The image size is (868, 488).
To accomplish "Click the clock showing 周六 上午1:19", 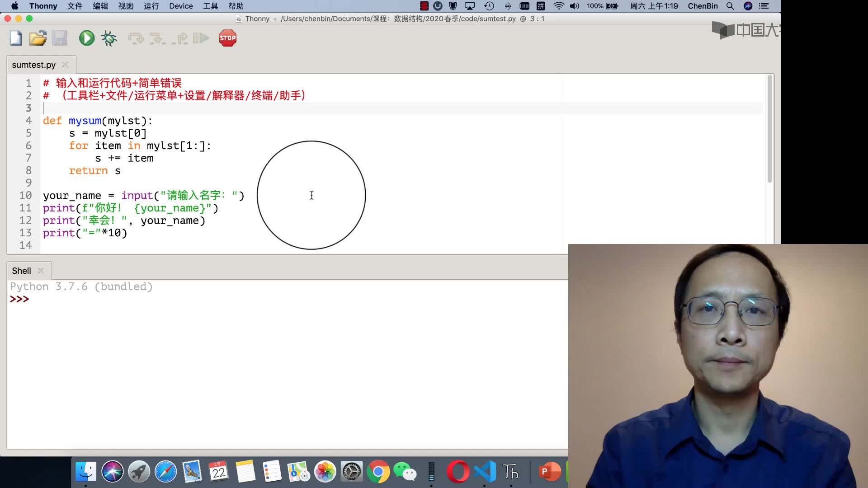I will point(654,6).
